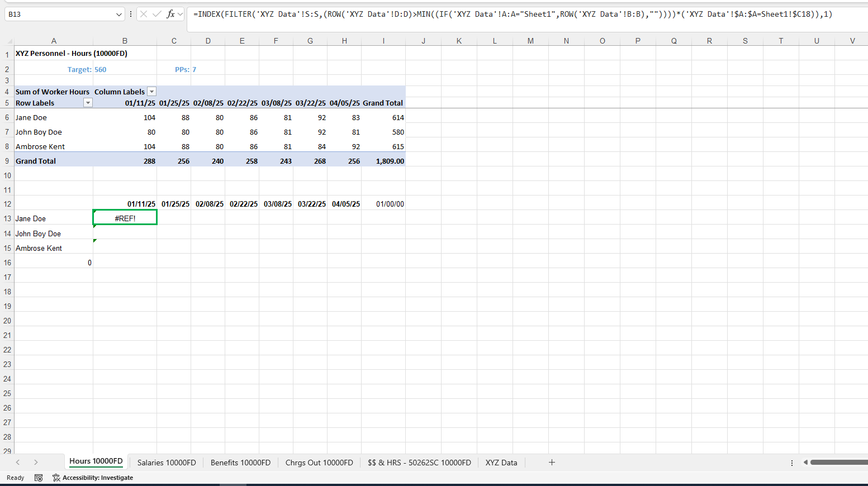Select the 01/11/25 header in row 12

125,204
